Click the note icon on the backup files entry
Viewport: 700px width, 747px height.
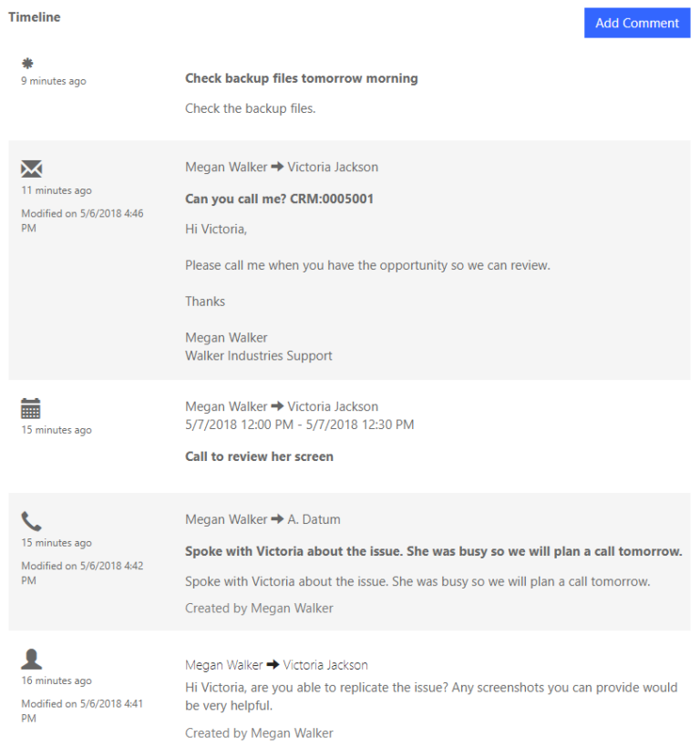(x=26, y=63)
